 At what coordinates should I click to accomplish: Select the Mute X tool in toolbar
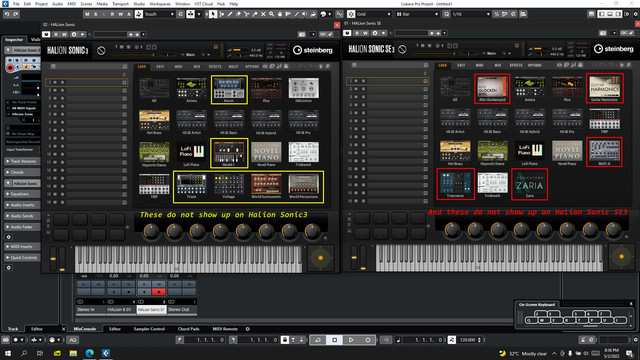pyautogui.click(x=263, y=14)
